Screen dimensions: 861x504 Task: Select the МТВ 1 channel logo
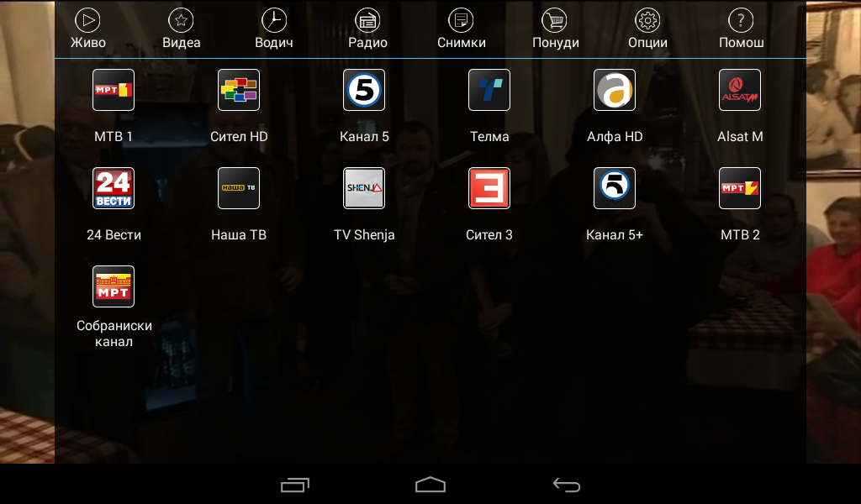(114, 90)
